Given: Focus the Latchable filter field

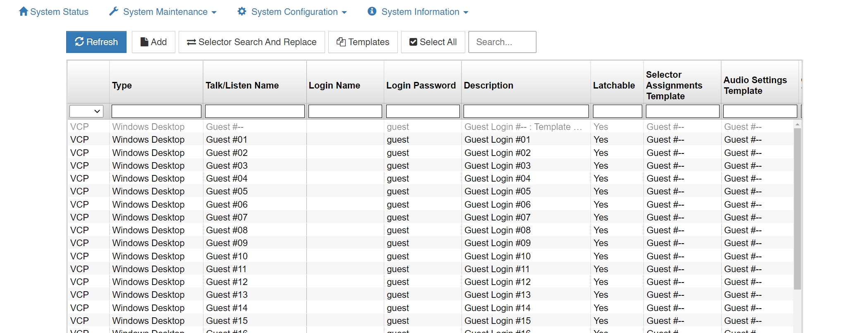Looking at the screenshot, I should [x=617, y=111].
